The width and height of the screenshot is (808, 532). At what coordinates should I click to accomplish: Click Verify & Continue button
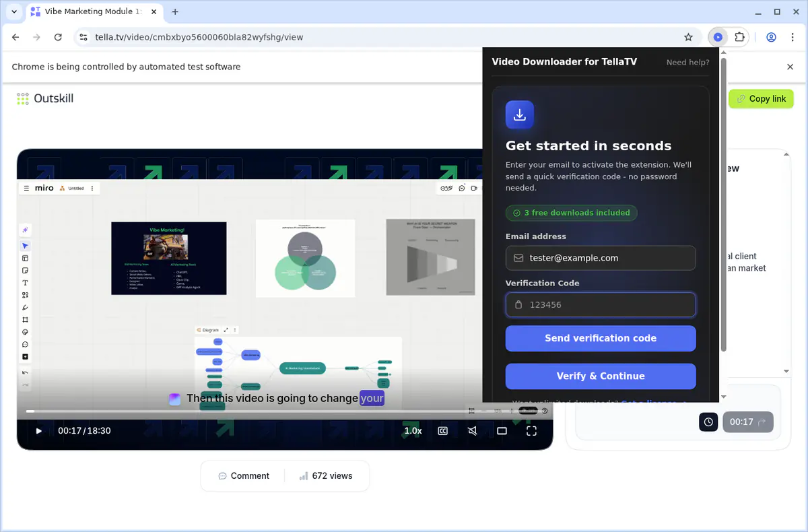click(601, 376)
